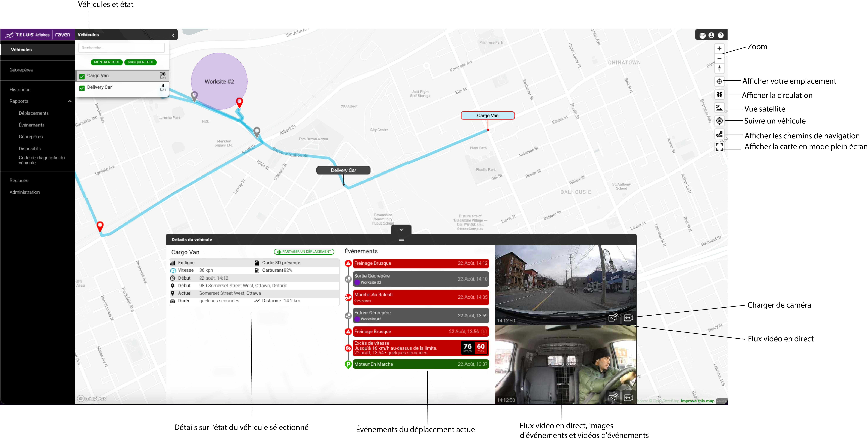The width and height of the screenshot is (868, 440).
Task: Click the Delivery Car map label
Action: click(343, 170)
